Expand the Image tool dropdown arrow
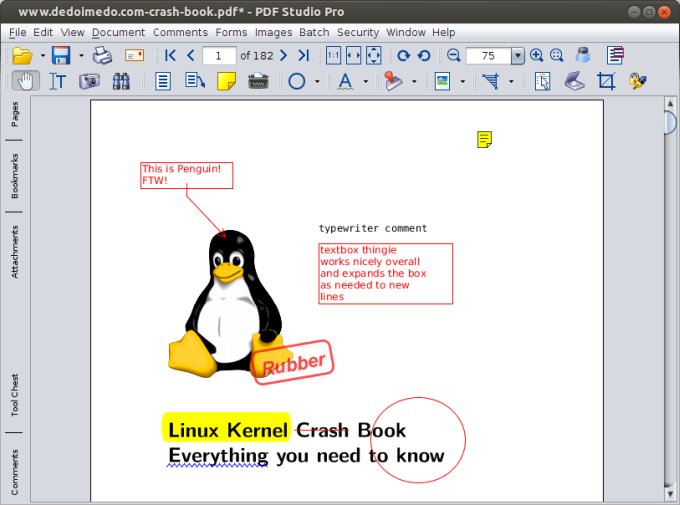 click(x=463, y=81)
